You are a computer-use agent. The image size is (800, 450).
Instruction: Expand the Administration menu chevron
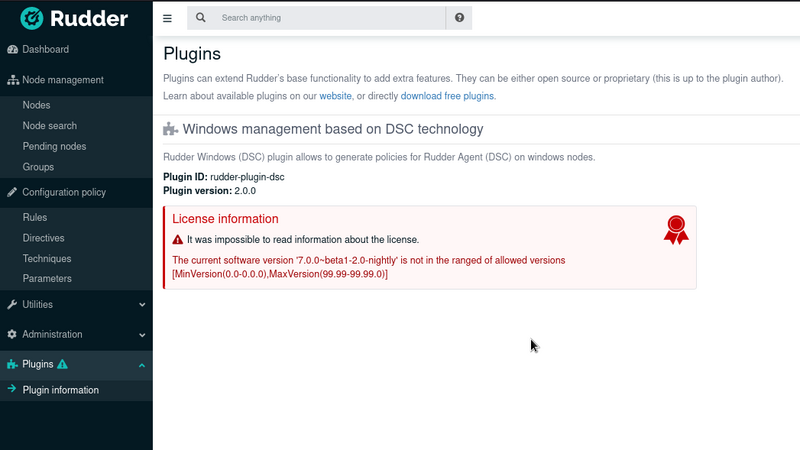(x=142, y=335)
